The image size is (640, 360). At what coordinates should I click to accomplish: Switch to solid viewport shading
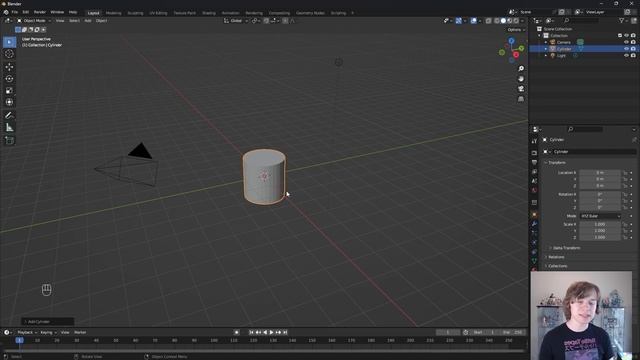click(503, 20)
